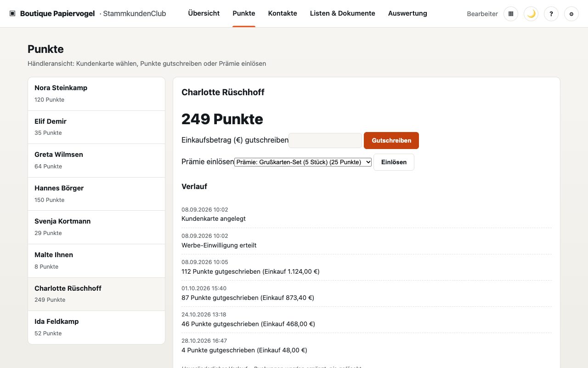Click the Charlotte Rüschhoff detail heading

223,92
